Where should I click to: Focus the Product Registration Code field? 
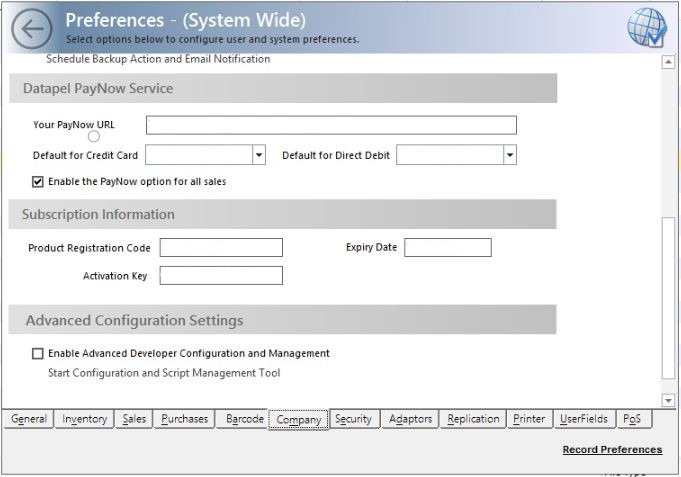tap(221, 247)
